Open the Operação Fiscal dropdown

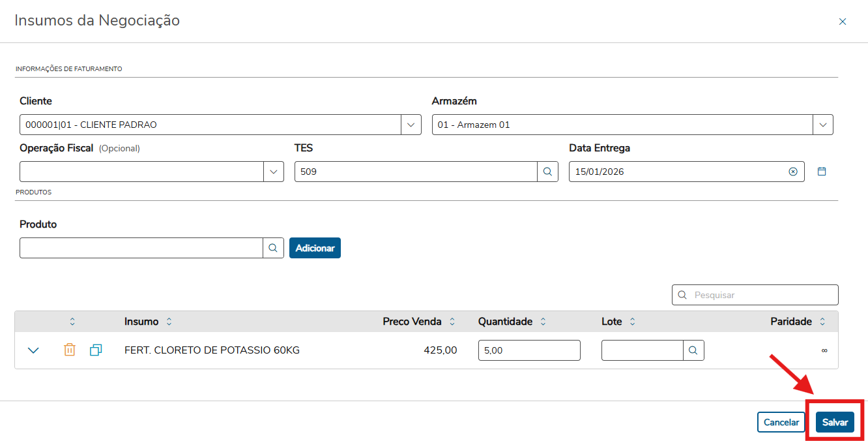pos(273,172)
